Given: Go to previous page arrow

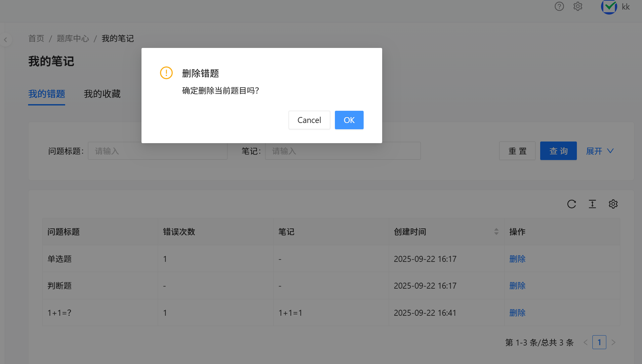Looking at the screenshot, I should point(585,343).
